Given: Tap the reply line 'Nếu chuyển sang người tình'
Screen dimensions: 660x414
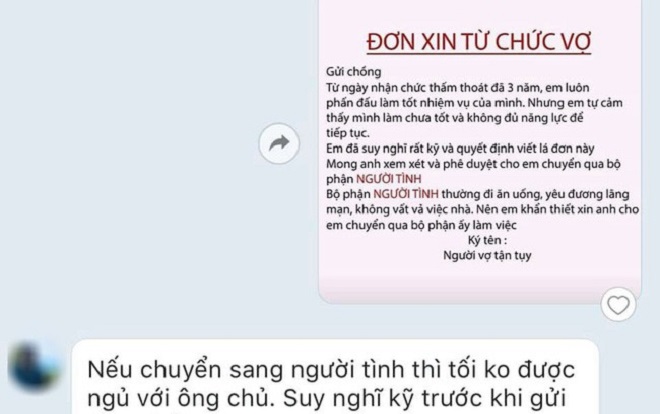Looking at the screenshot, I should pos(331,370).
